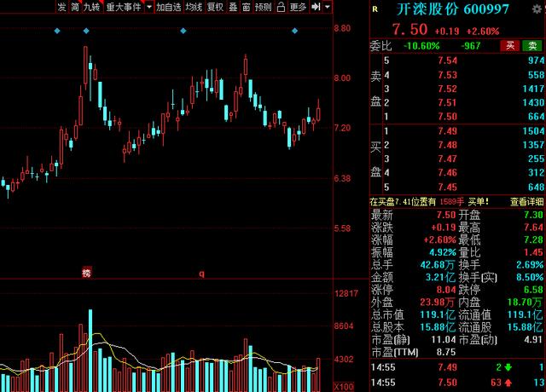Select the sell level 4 price 7.53
This screenshot has width=546, height=392.
[x=447, y=75]
